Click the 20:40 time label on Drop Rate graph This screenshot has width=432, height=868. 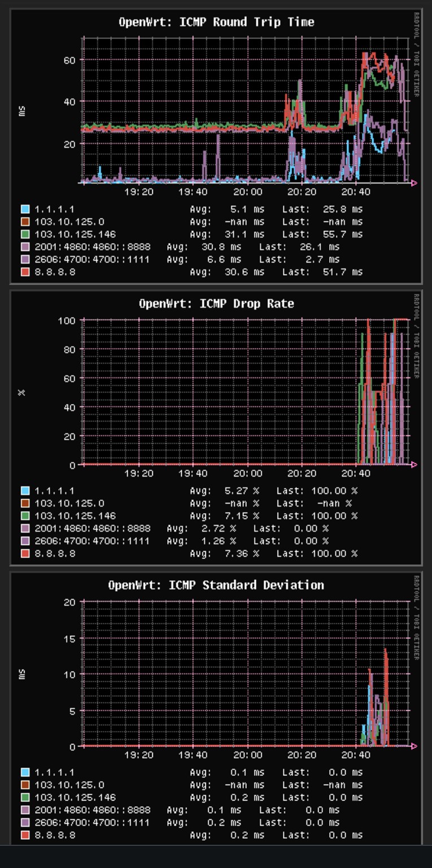(356, 473)
